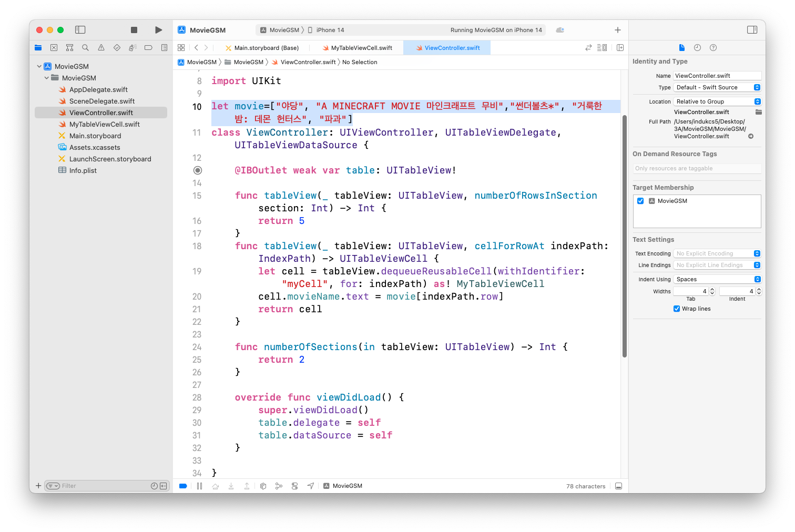795x532 pixels.
Task: Add new file with plus button
Action: pos(38,486)
